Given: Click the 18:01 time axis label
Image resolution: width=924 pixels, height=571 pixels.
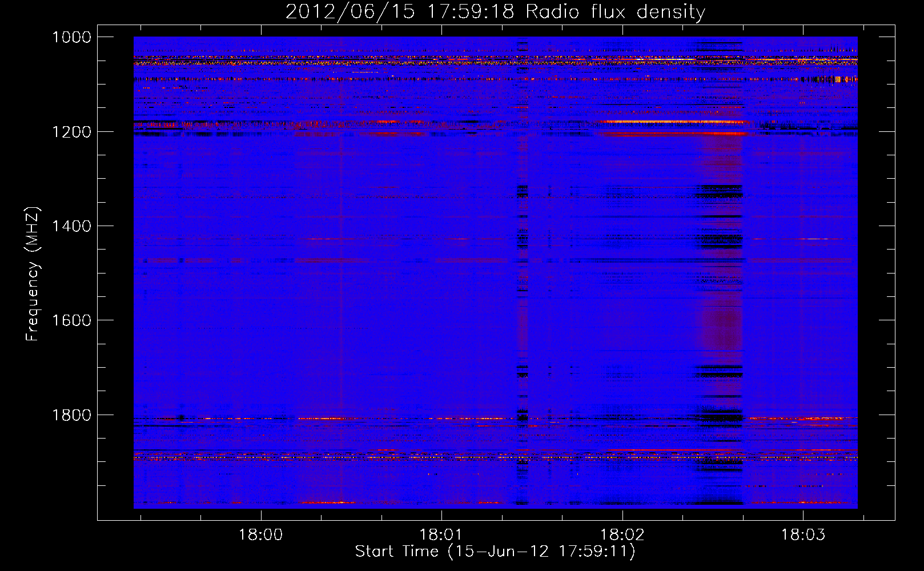Looking at the screenshot, I should pyautogui.click(x=441, y=535).
